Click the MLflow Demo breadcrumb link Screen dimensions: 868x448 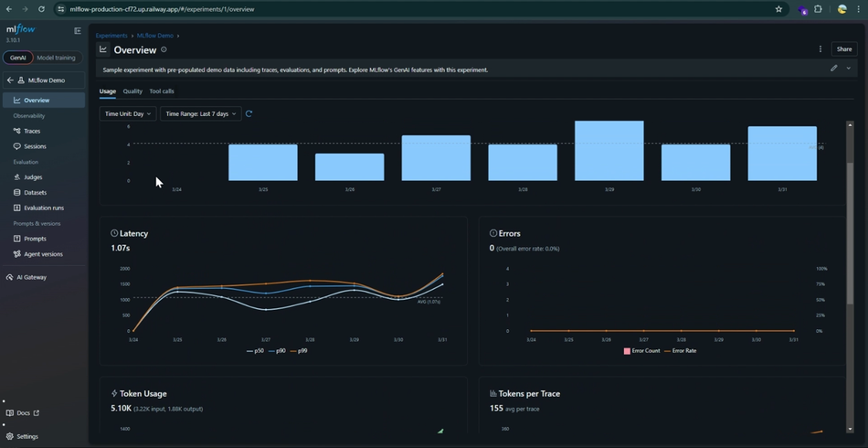[x=155, y=36]
